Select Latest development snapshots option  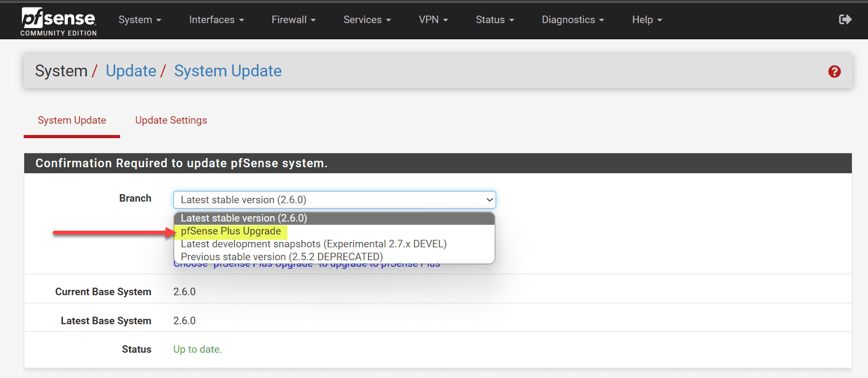point(313,244)
